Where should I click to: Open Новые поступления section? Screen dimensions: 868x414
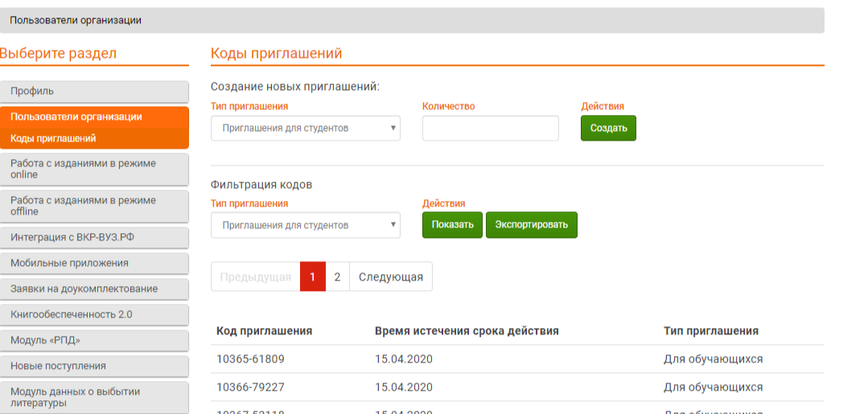point(94,366)
